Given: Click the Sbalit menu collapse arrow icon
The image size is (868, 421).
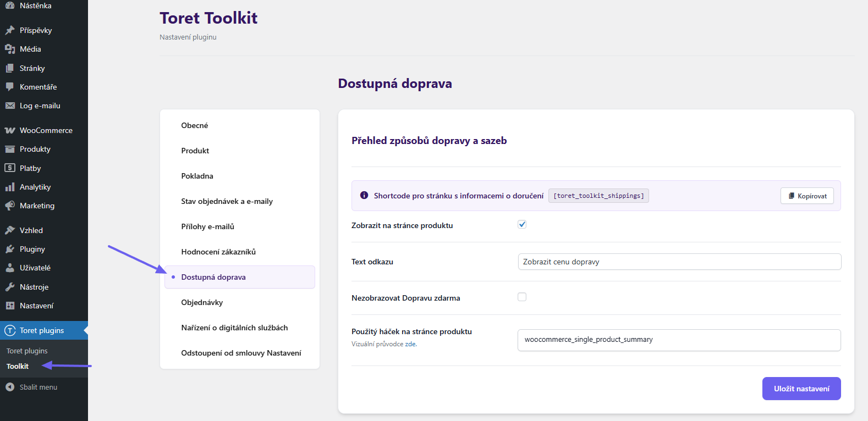Looking at the screenshot, I should [10, 387].
